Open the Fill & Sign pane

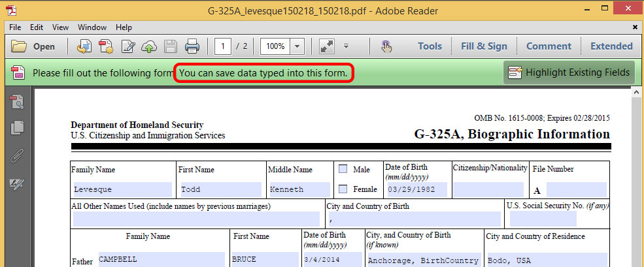coord(484,46)
